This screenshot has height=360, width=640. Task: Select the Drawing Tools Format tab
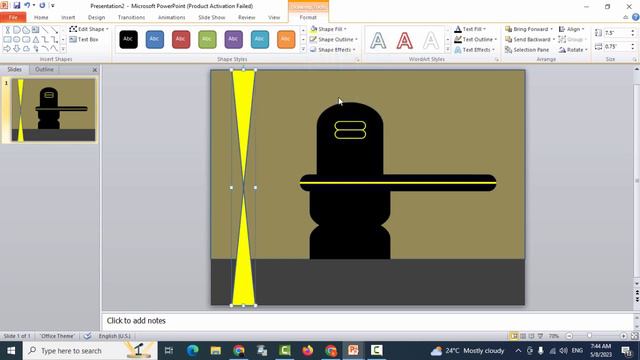coord(308,18)
